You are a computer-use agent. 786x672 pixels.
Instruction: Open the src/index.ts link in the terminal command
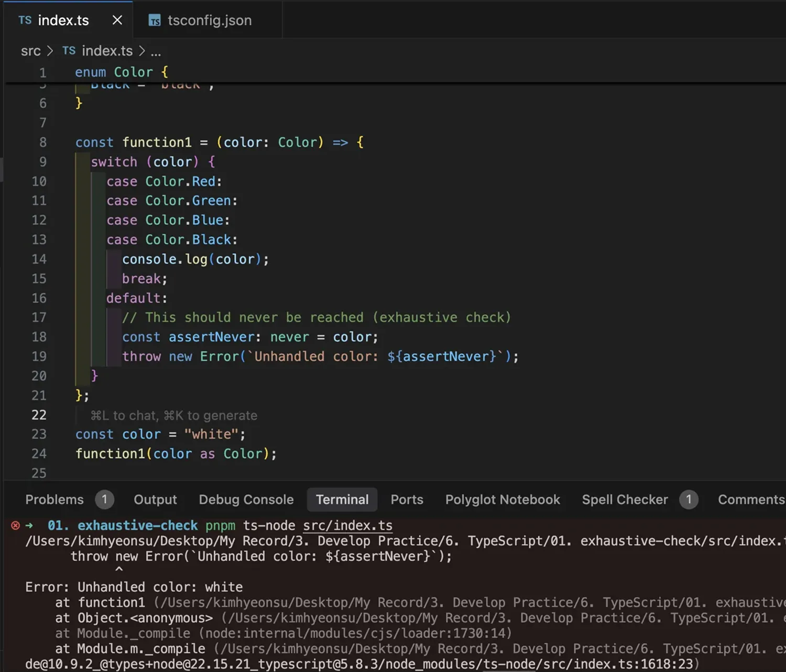(x=348, y=526)
